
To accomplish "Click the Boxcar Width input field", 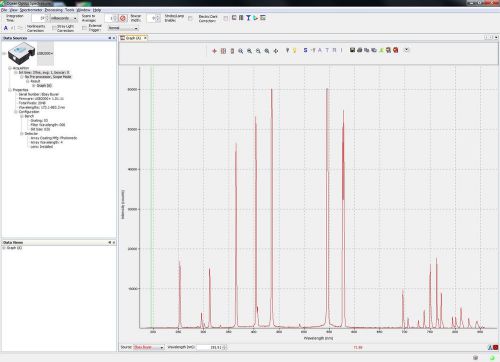I will tap(151, 18).
